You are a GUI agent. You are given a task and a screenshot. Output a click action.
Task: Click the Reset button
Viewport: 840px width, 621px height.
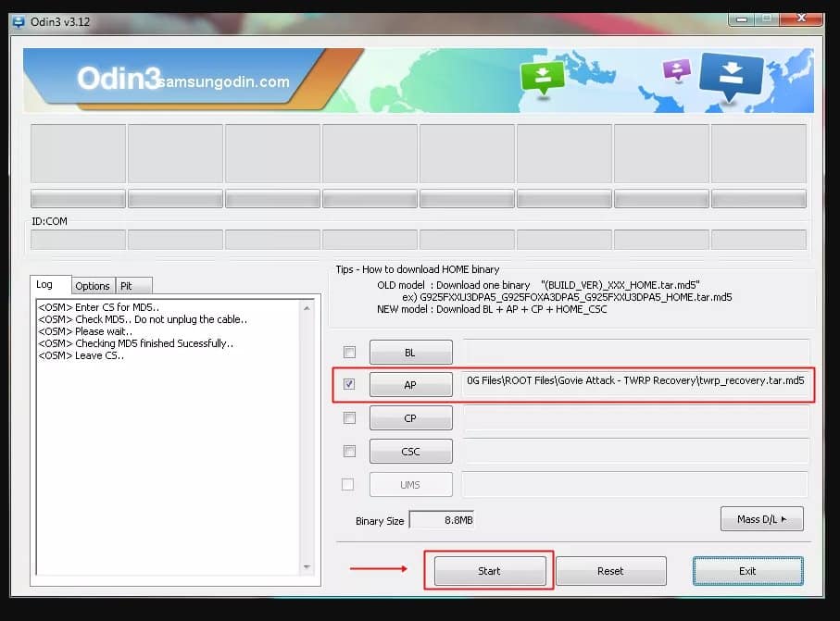click(610, 571)
